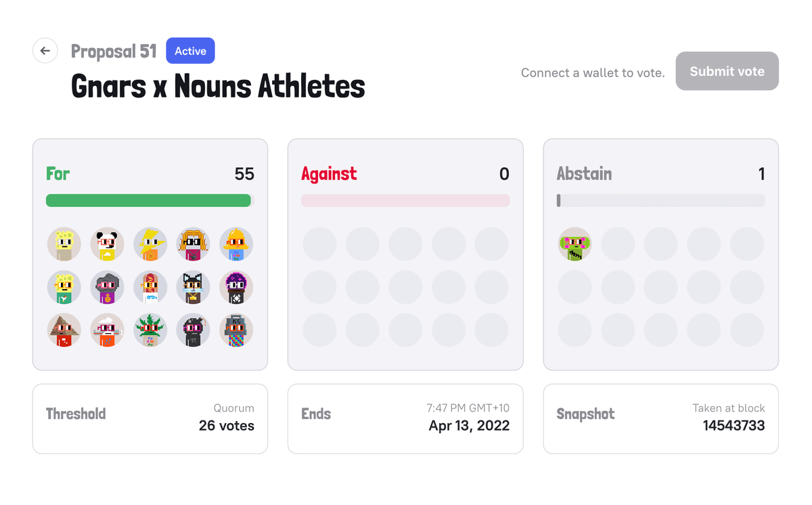This screenshot has width=812, height=505.
Task: Click the Active status badge
Action: tap(190, 51)
